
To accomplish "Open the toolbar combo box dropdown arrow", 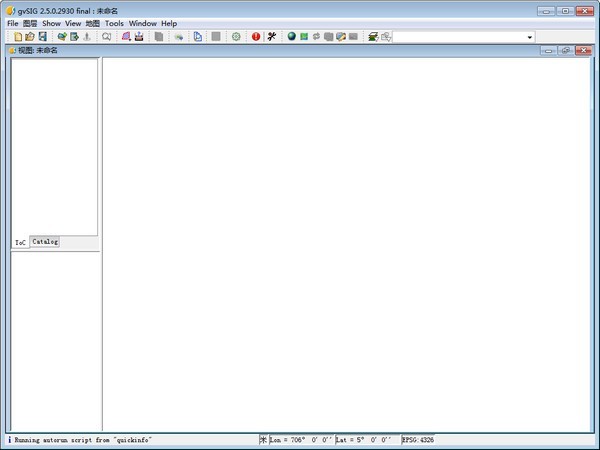I will click(530, 37).
